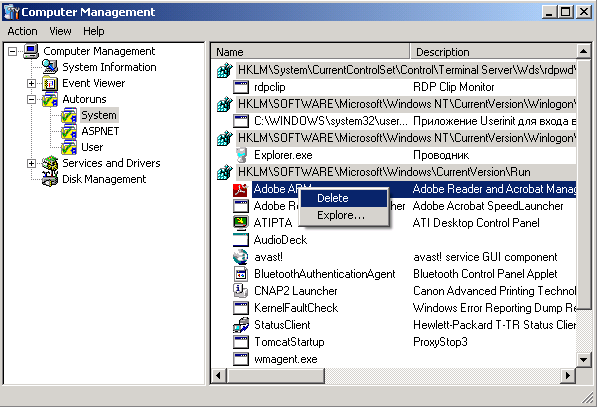Select the TomcatStartup entry

click(x=289, y=342)
